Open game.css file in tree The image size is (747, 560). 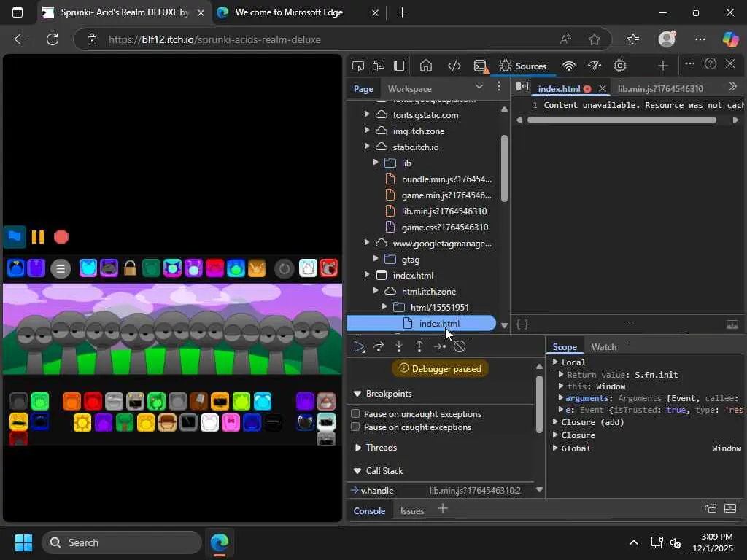[x=444, y=227]
